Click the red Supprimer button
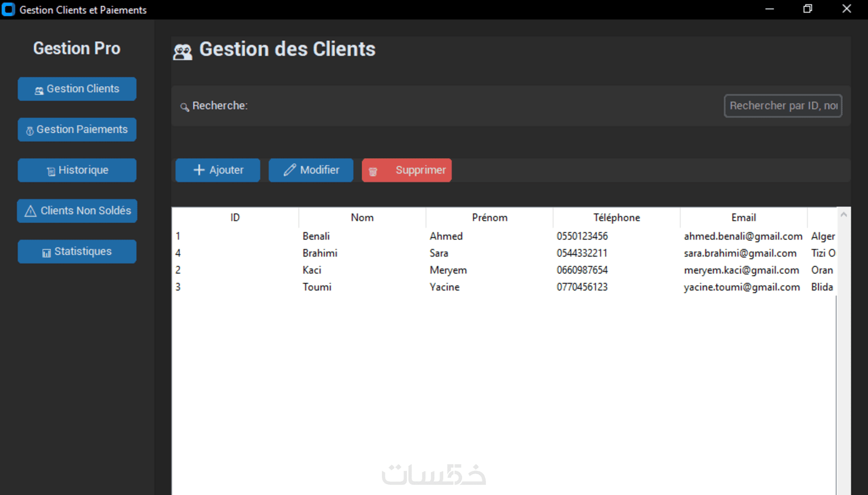The width and height of the screenshot is (868, 495). [x=407, y=170]
